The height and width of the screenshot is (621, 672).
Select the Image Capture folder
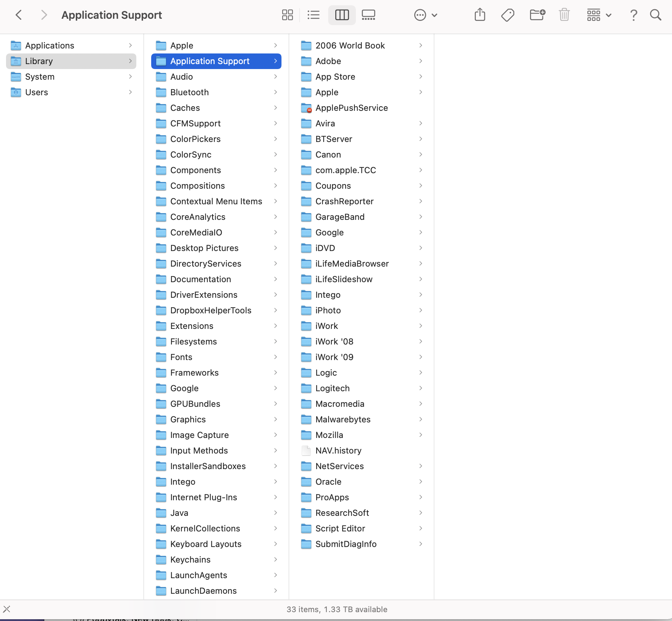216,435
